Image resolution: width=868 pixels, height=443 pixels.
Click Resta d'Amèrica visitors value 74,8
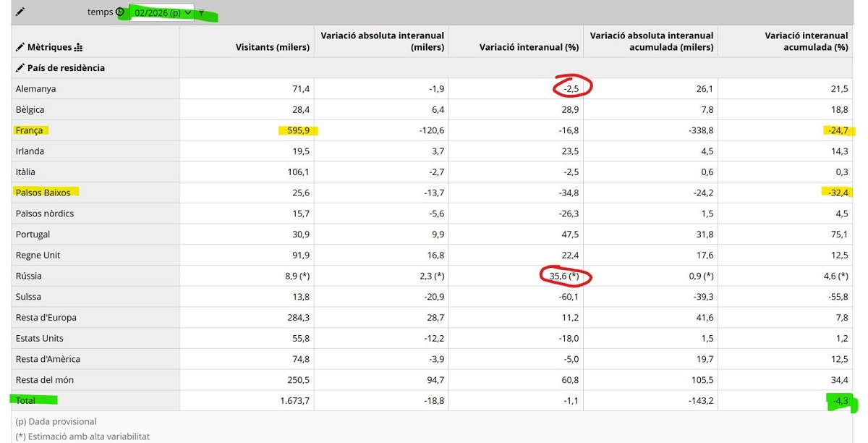(300, 359)
